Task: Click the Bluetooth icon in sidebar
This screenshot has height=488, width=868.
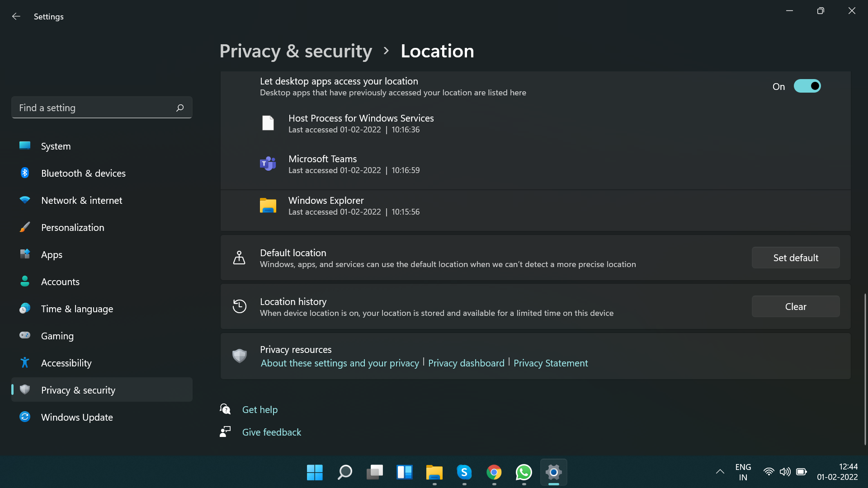Action: coord(25,173)
